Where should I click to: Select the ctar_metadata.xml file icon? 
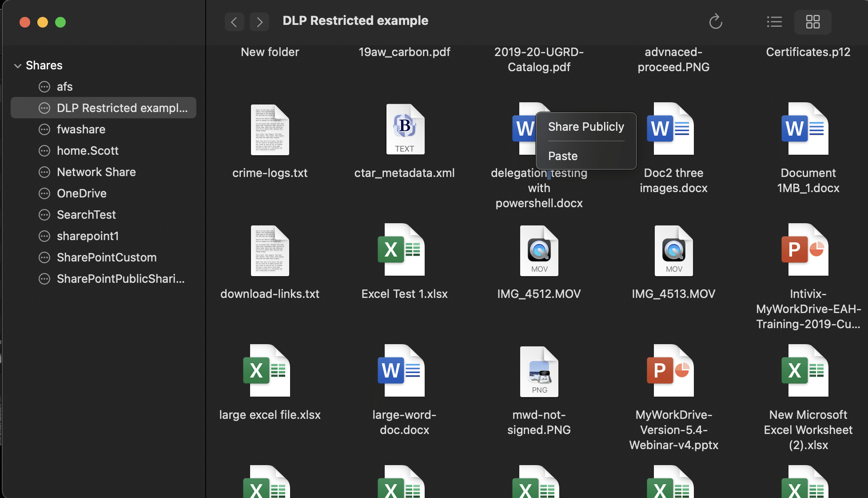coord(404,130)
